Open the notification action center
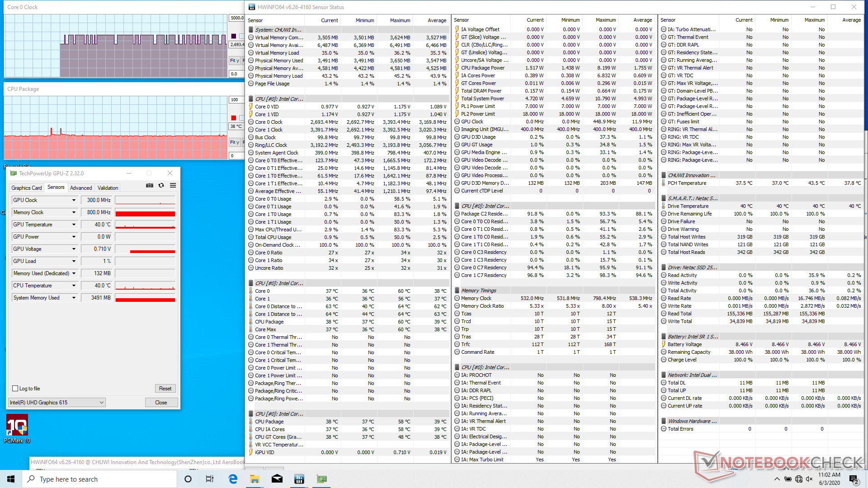Screen dimensions: 868x488 pyautogui.click(x=854, y=479)
